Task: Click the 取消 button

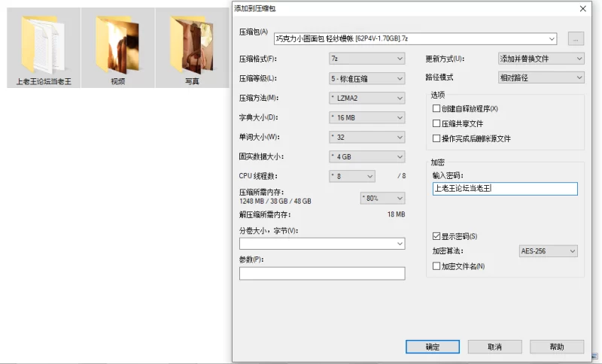Action: 494,347
